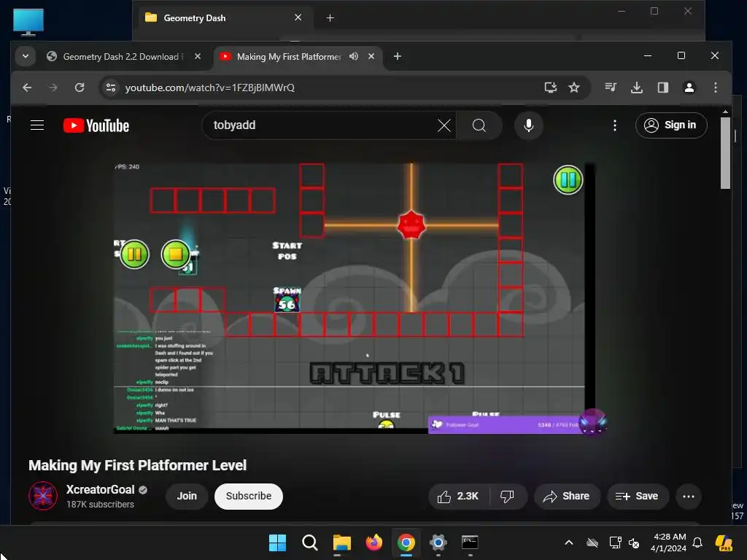The width and height of the screenshot is (747, 560).
Task: Open the This PC desktop icon
Action: coord(28,23)
